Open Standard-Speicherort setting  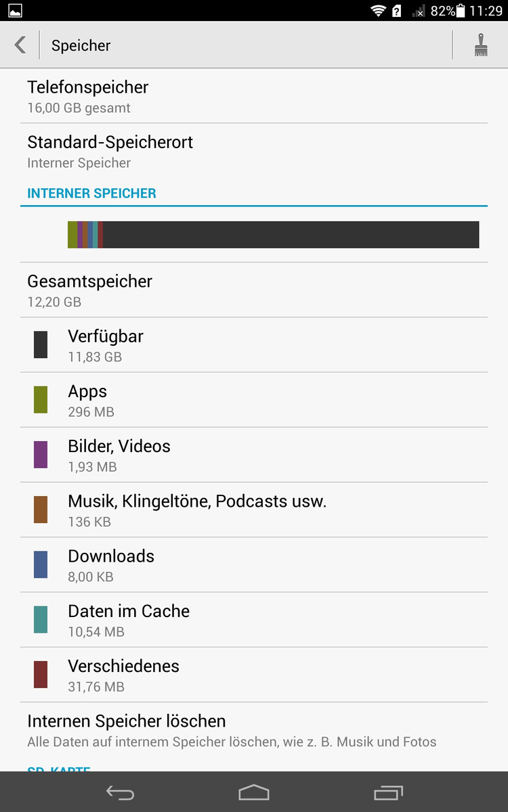pyautogui.click(x=254, y=152)
